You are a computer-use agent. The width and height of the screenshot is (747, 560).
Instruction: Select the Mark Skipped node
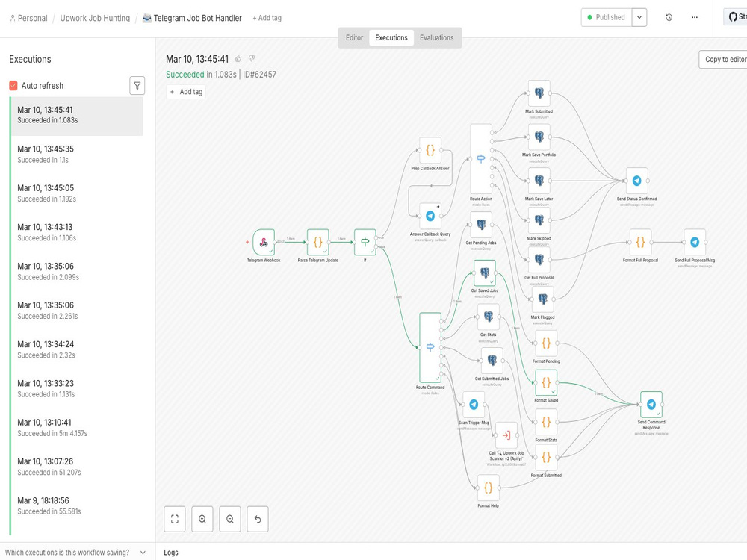pos(539,220)
